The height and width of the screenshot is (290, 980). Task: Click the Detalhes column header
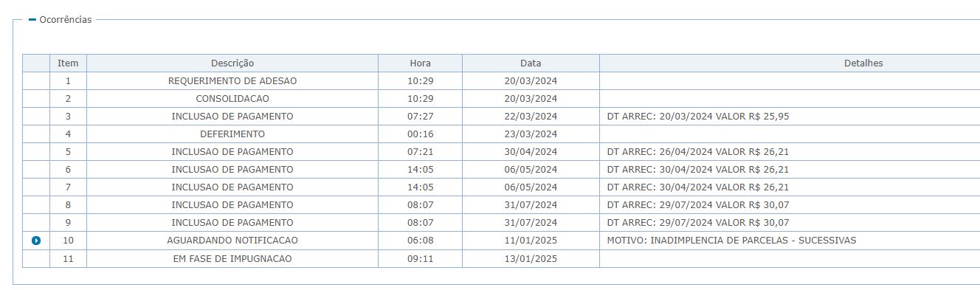tap(790, 63)
